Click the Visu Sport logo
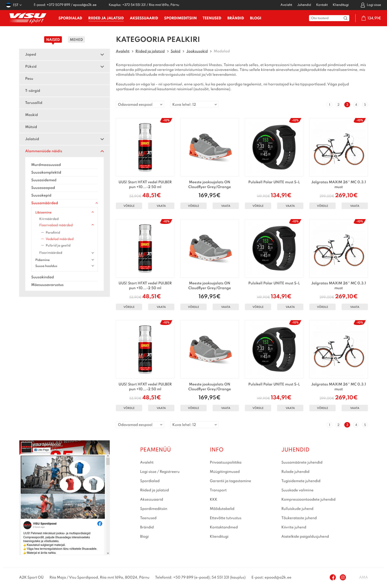 pos(28,18)
